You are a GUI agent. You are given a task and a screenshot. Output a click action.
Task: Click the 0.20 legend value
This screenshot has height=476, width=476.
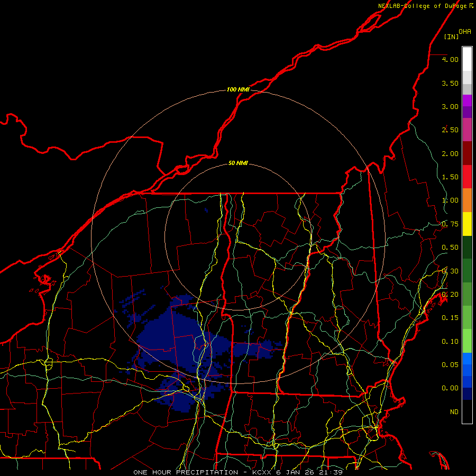(x=450, y=295)
